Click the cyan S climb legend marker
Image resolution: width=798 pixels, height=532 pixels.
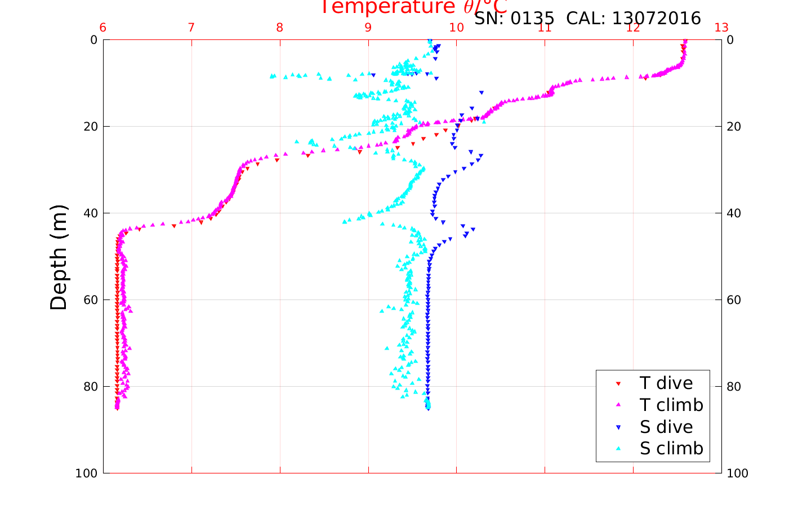[618, 449]
